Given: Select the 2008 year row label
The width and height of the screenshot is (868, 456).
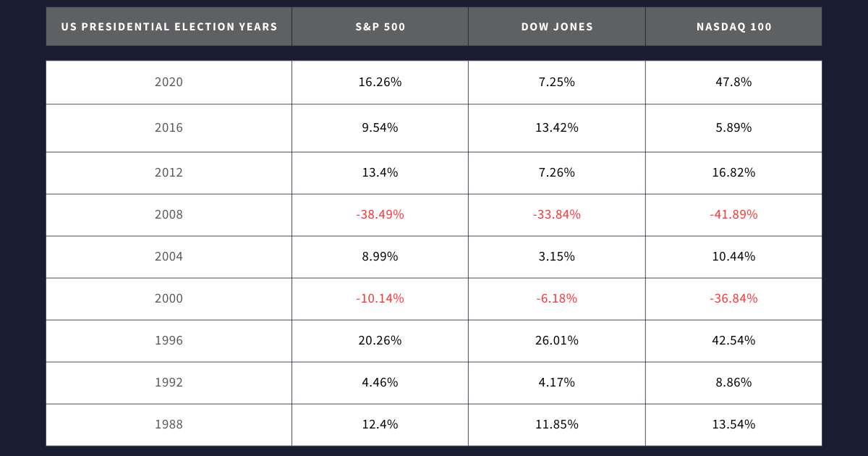Looking at the screenshot, I should (169, 215).
